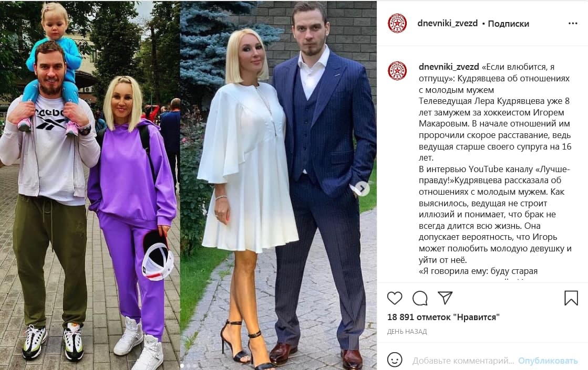Click the dnevniki_zvezd header profile avatar

click(x=397, y=23)
